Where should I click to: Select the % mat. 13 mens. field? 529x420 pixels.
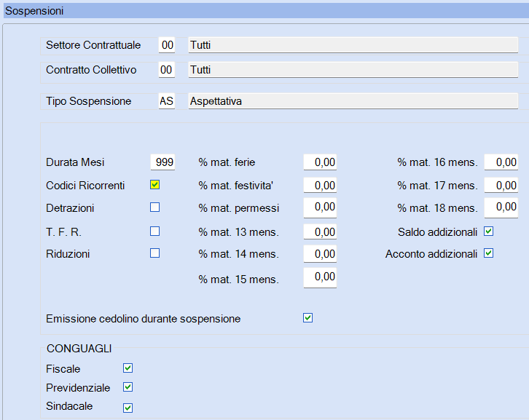click(x=320, y=232)
